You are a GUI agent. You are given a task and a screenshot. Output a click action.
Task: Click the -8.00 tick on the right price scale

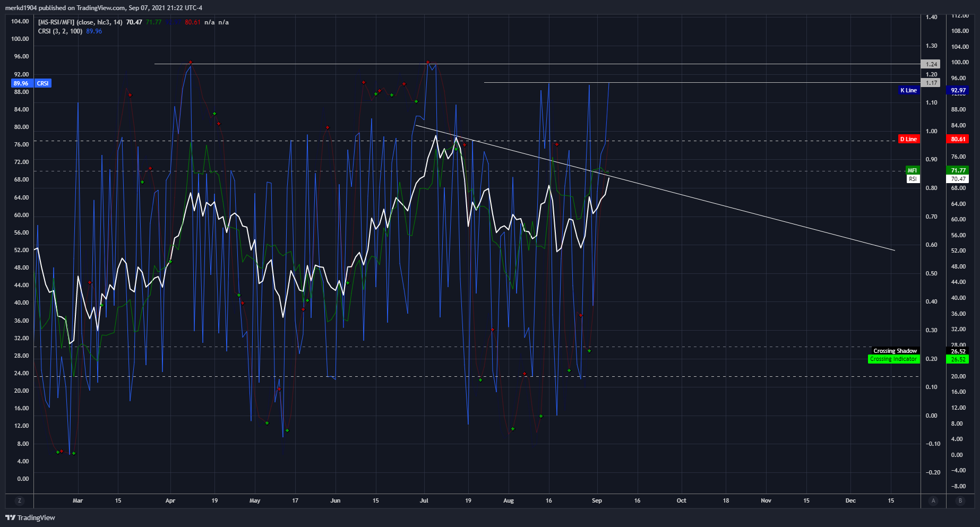[x=958, y=486]
